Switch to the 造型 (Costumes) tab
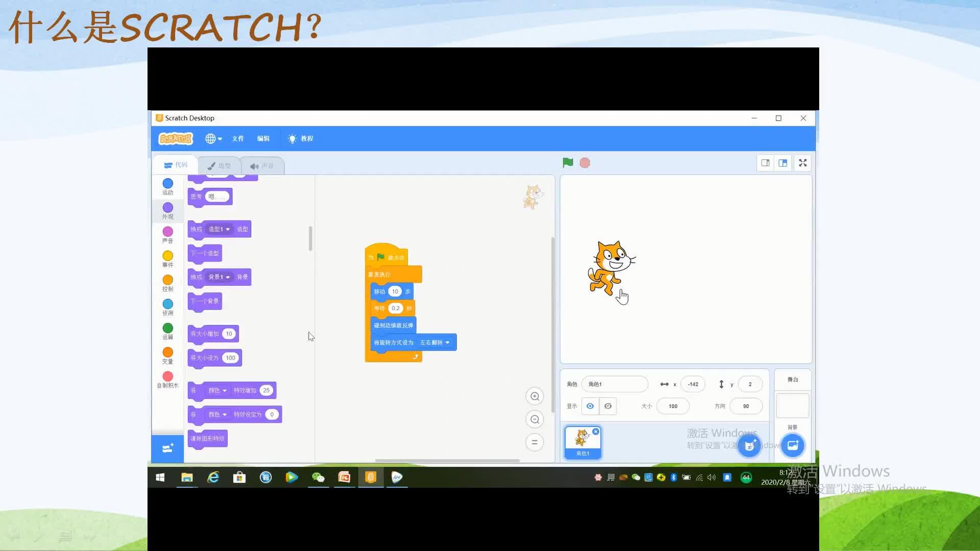The image size is (980, 551). point(219,166)
